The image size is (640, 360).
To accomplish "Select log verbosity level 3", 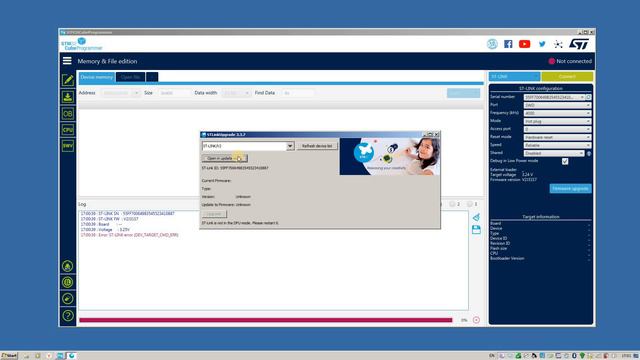I will click(470, 204).
